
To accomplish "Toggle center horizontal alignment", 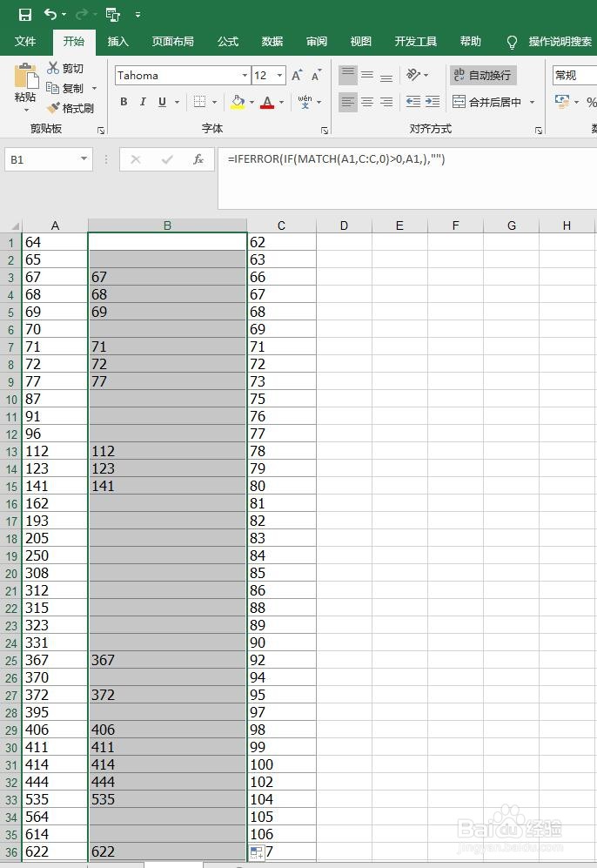I will 367,102.
